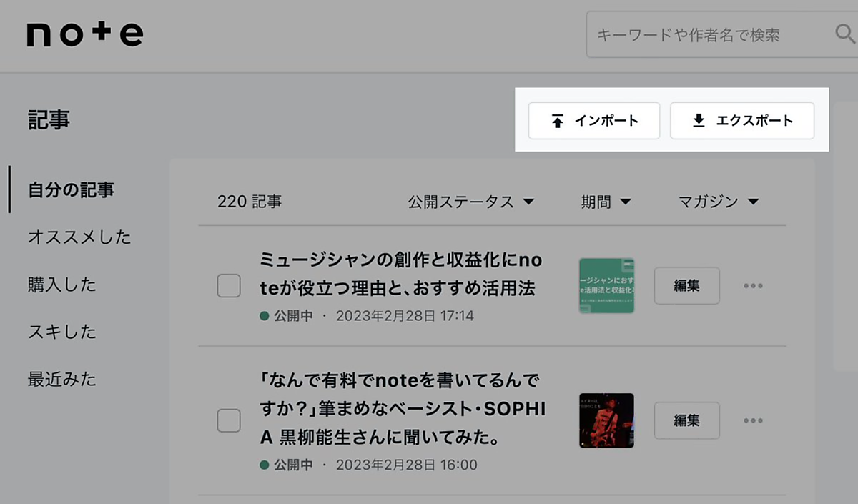Select 自分の記事 in the sidebar
858x504 pixels.
click(71, 190)
